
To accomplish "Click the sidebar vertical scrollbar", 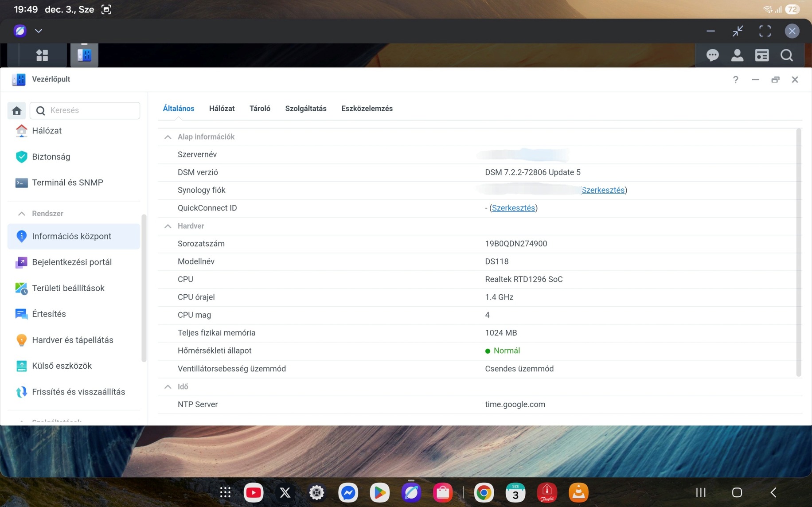I will [x=144, y=288].
